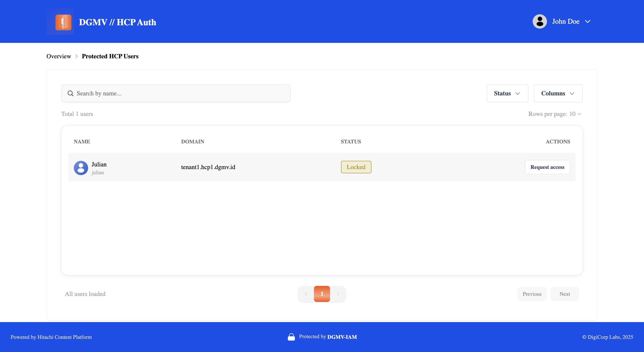Click the DGMV-IAM footer text
Image resolution: width=644 pixels, height=352 pixels.
[x=342, y=337]
